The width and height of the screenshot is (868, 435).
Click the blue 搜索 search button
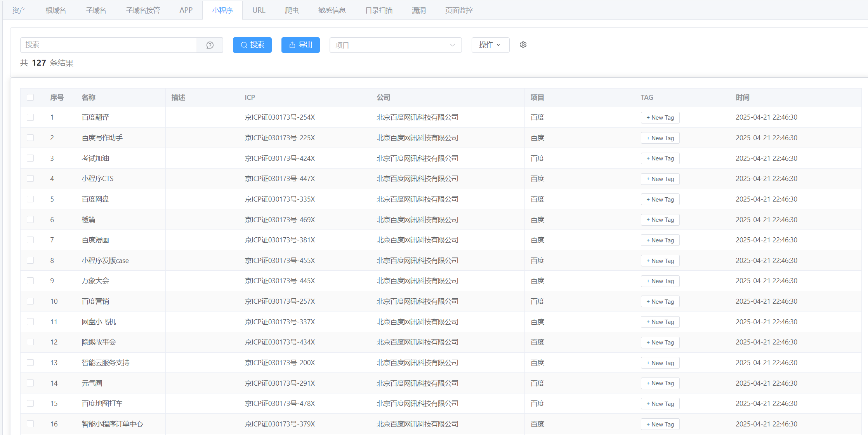click(x=252, y=45)
